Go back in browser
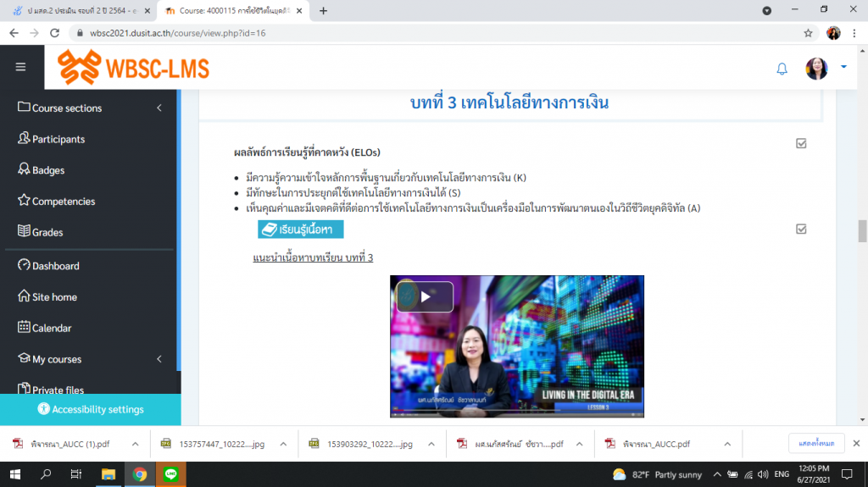This screenshot has width=868, height=487. point(14,33)
